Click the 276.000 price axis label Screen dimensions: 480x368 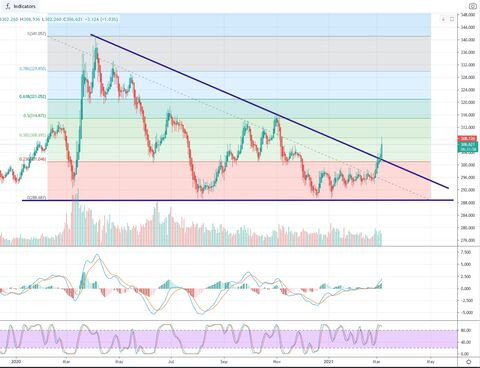pos(468,240)
